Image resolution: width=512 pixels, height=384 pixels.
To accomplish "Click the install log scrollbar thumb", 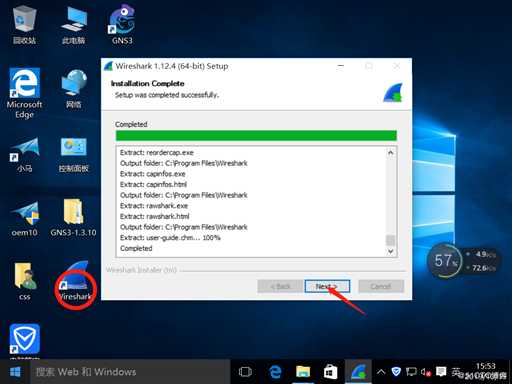I will coord(390,240).
